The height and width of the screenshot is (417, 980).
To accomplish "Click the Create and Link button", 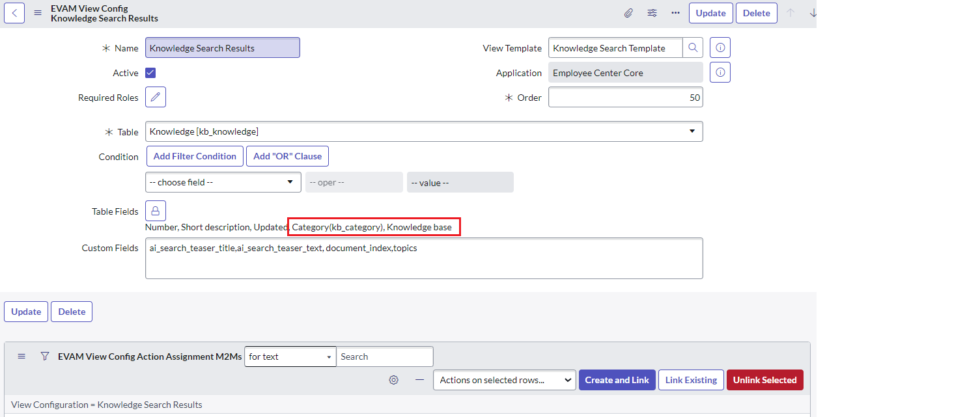I will (x=617, y=379).
